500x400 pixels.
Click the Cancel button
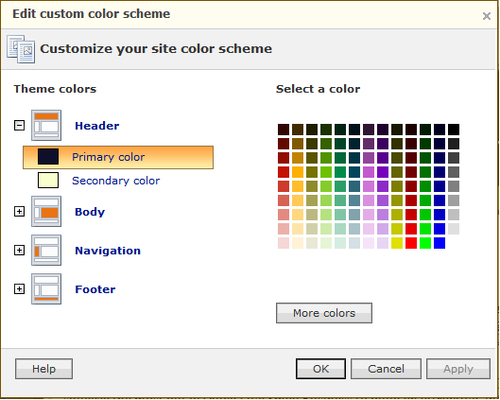click(x=386, y=369)
